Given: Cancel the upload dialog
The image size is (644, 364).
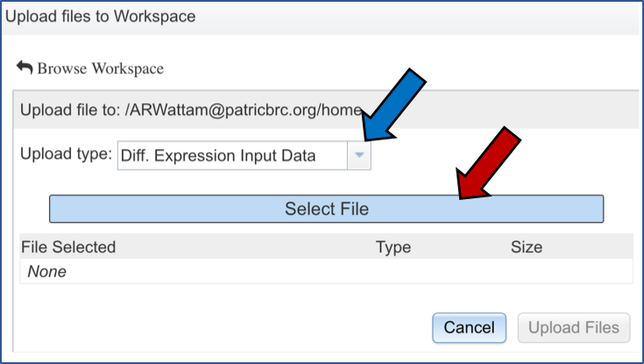Looking at the screenshot, I should 469,327.
